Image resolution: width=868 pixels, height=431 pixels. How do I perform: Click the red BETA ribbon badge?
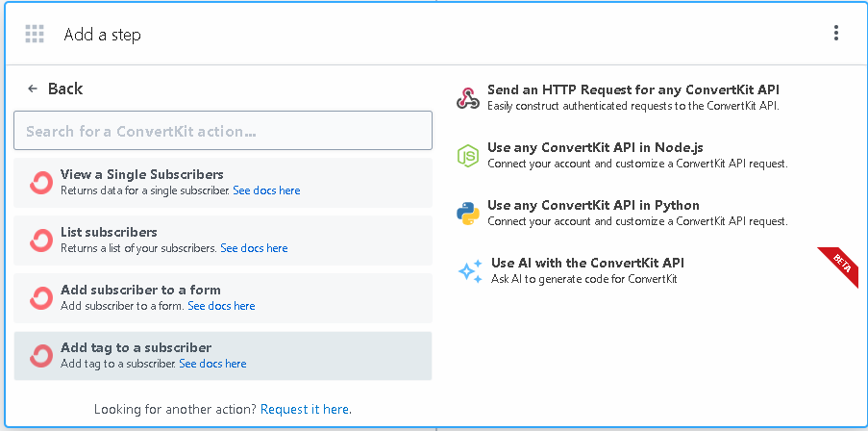coord(840,266)
